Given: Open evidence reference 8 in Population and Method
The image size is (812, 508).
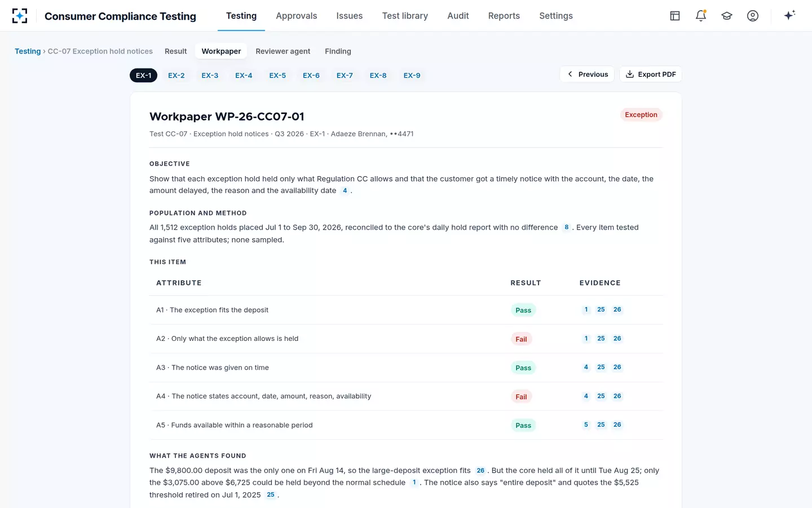Looking at the screenshot, I should pos(567,227).
